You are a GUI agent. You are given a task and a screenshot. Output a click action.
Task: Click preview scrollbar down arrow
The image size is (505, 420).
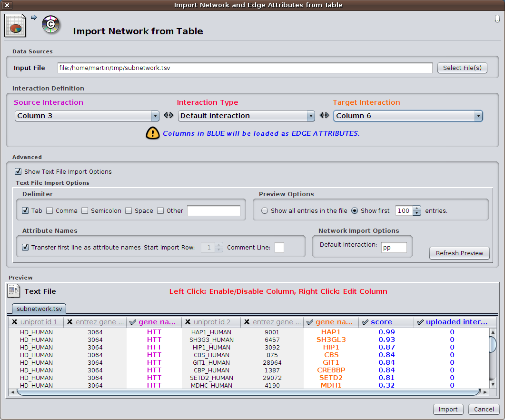[493, 384]
